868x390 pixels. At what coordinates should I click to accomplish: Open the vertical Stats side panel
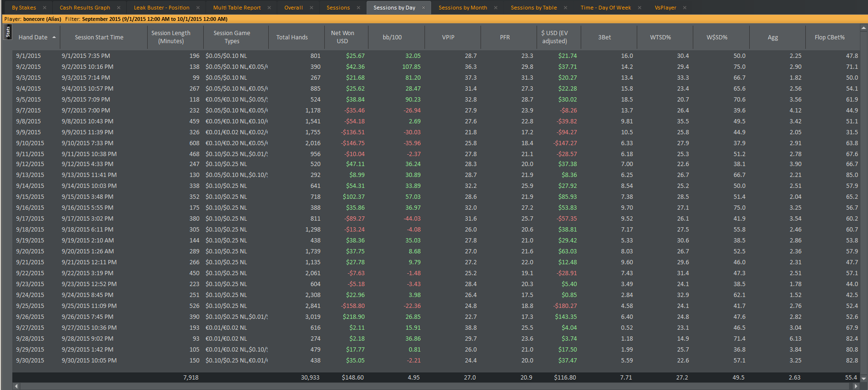tap(8, 32)
